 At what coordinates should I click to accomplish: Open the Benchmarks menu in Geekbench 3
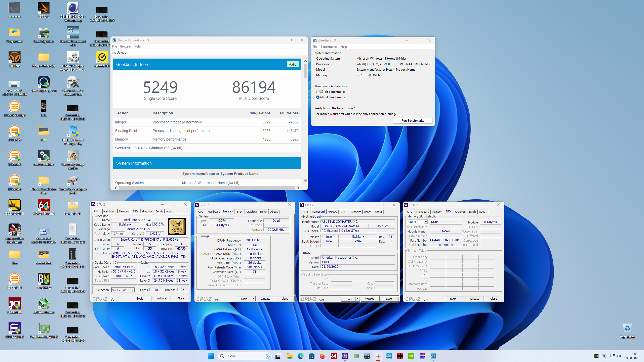pos(329,47)
